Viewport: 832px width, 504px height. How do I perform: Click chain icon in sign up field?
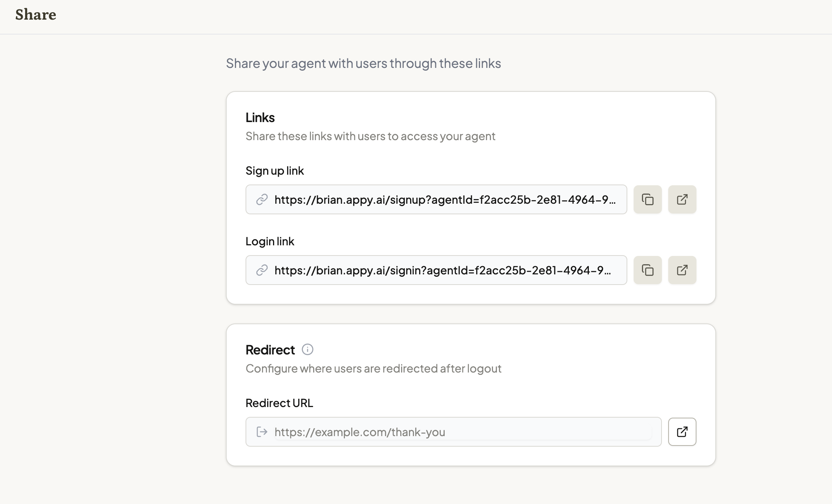coord(262,199)
